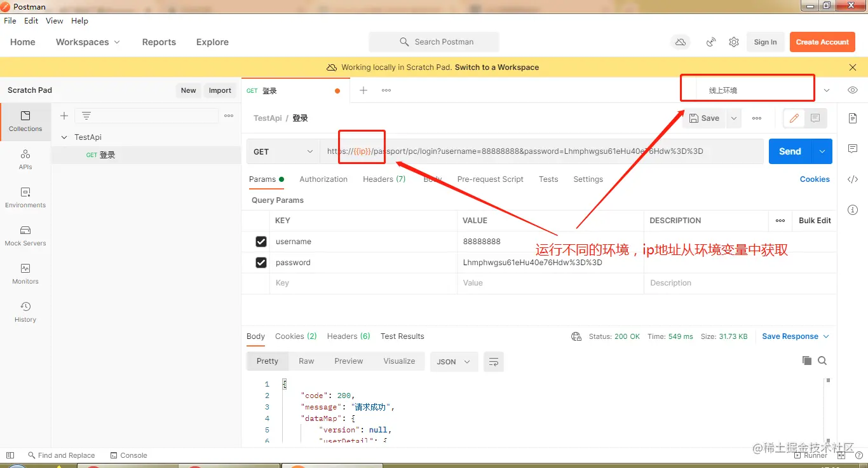Collapse the TestApi collection
This screenshot has height=468, width=868.
point(64,137)
